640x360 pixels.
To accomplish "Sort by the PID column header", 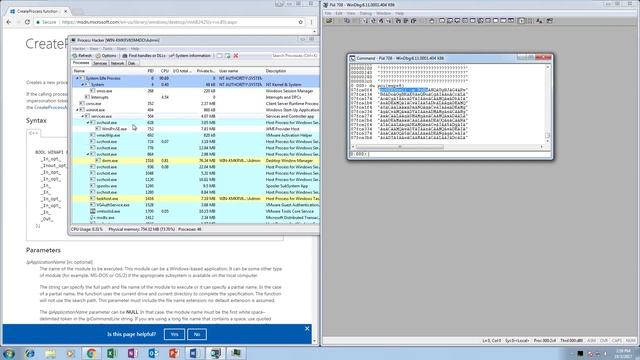I will pos(151,71).
